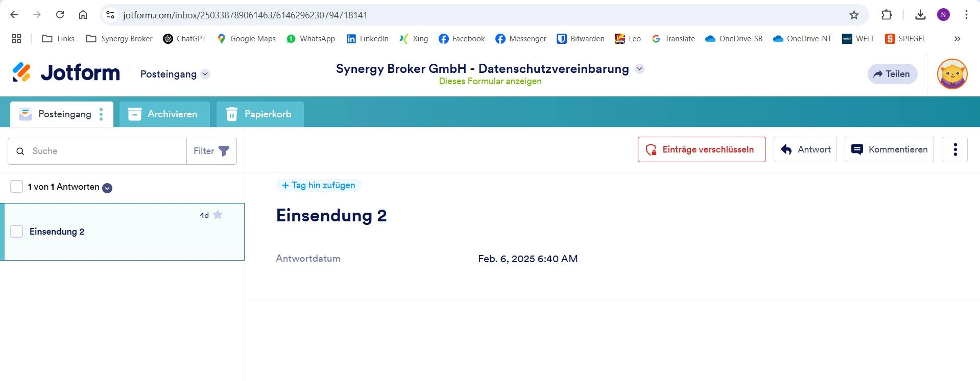Image resolution: width=980 pixels, height=381 pixels.
Task: Open the Jotform user avatar menu
Action: click(952, 74)
